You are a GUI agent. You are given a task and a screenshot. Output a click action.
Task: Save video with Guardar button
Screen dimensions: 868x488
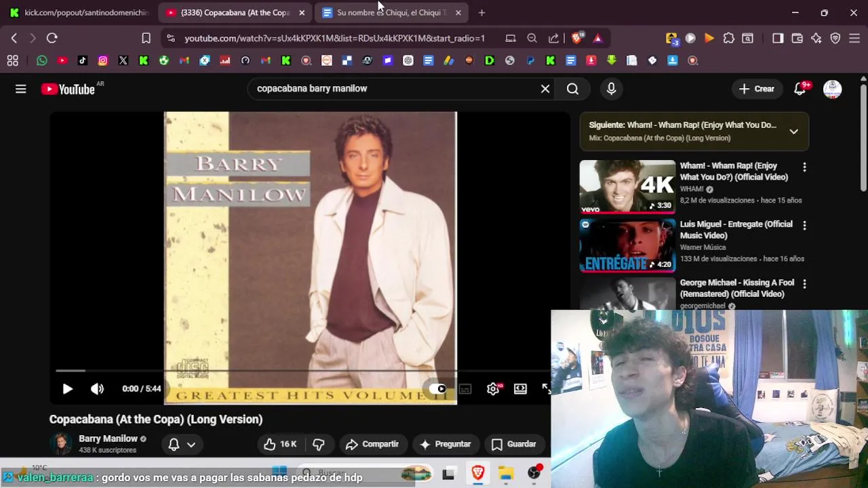(514, 444)
